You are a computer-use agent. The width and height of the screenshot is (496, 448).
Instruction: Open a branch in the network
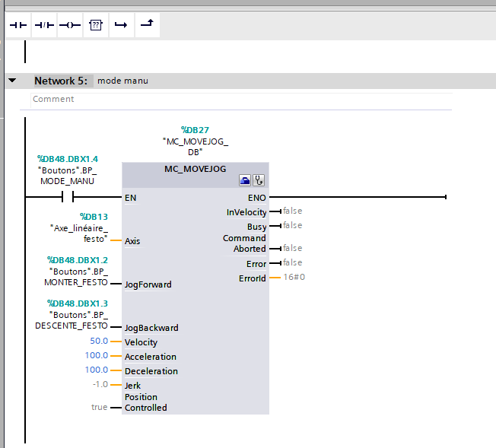pos(122,25)
